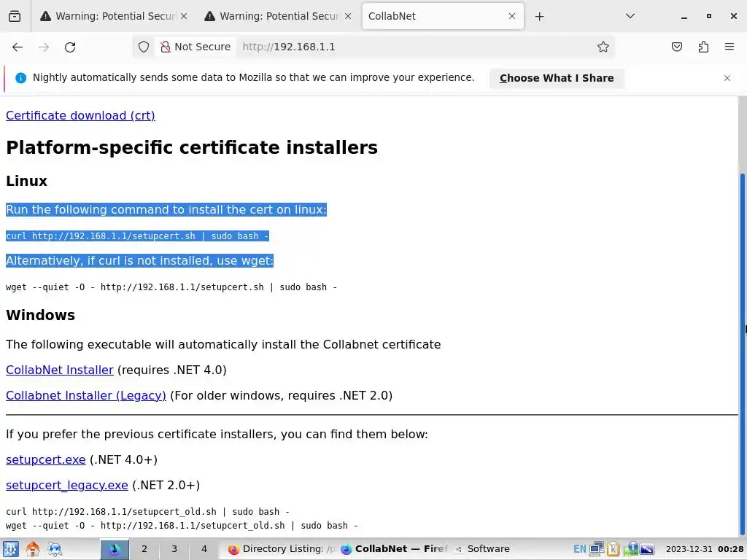Go forward one page
747x560 pixels.
click(x=44, y=47)
